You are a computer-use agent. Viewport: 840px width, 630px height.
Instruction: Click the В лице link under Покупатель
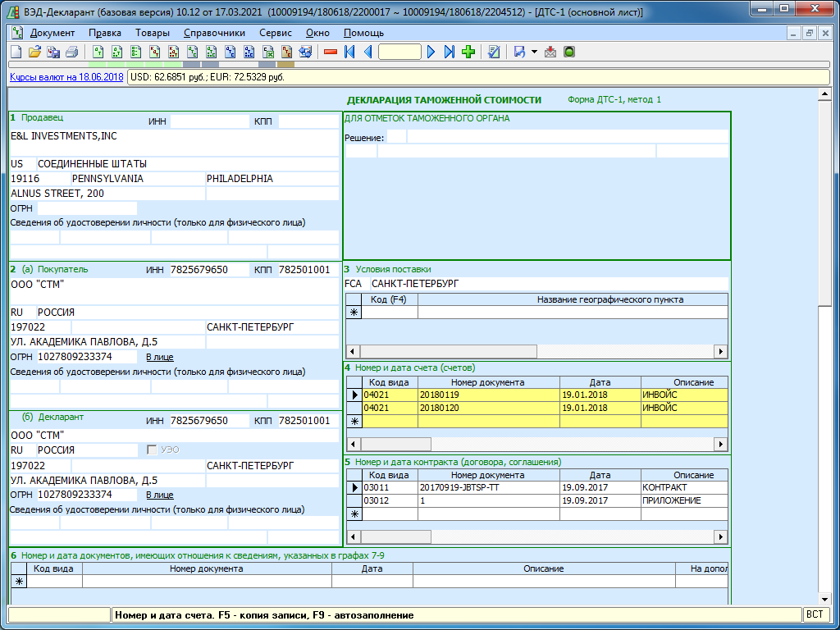[159, 358]
